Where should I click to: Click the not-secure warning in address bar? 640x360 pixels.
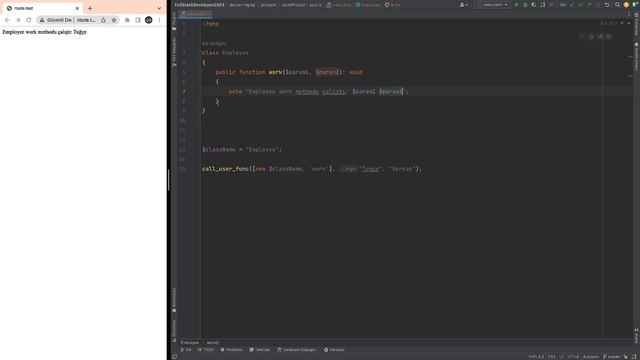(x=56, y=20)
